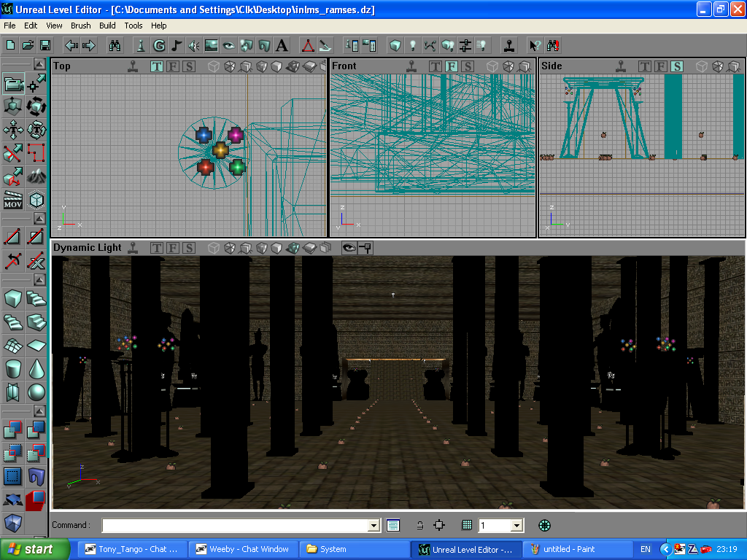This screenshot has height=560, width=747.
Task: Open the Brush menu
Action: 80,26
